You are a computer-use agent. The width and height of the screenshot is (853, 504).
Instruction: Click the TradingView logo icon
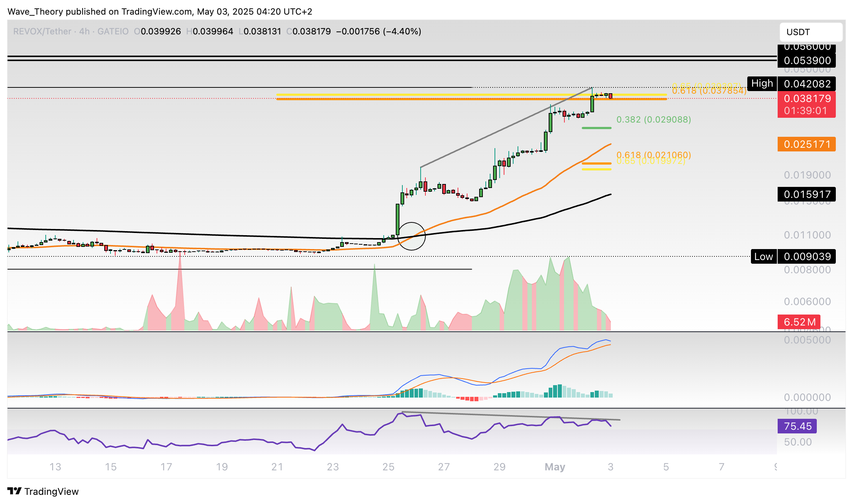click(x=15, y=491)
